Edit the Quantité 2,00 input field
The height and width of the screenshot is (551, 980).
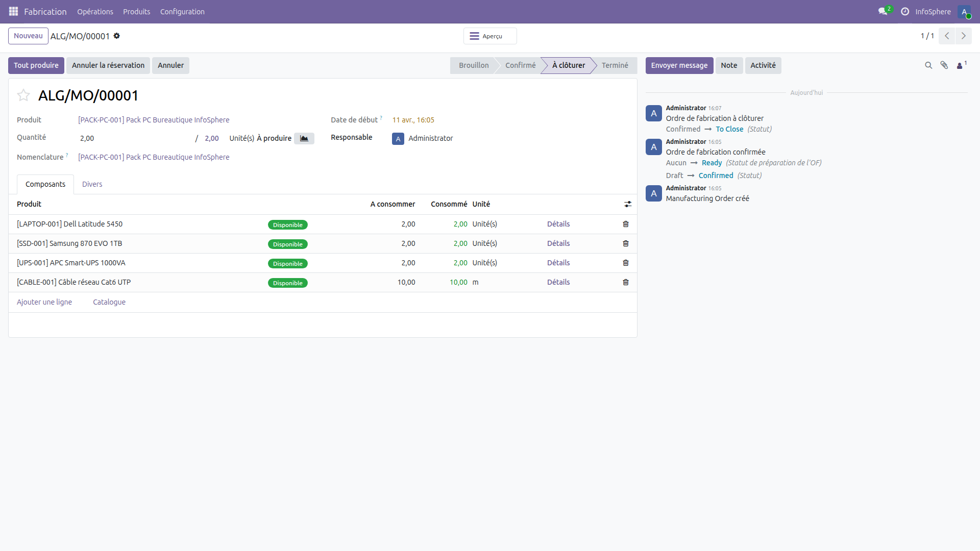pyautogui.click(x=133, y=138)
